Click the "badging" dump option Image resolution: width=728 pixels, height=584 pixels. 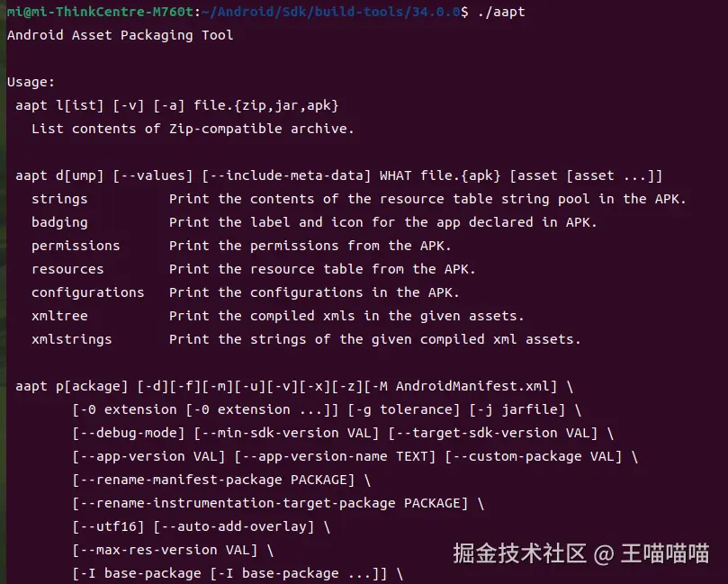tap(59, 222)
